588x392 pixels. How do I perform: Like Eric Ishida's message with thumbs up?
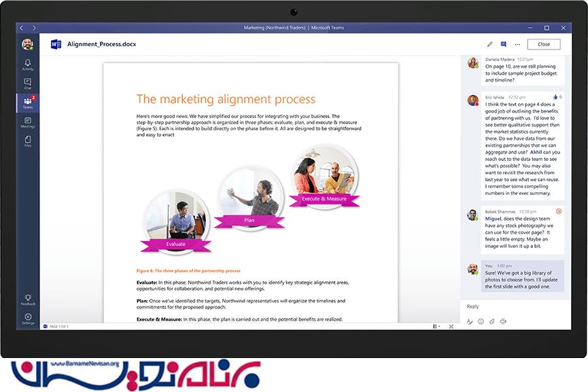pyautogui.click(x=555, y=97)
